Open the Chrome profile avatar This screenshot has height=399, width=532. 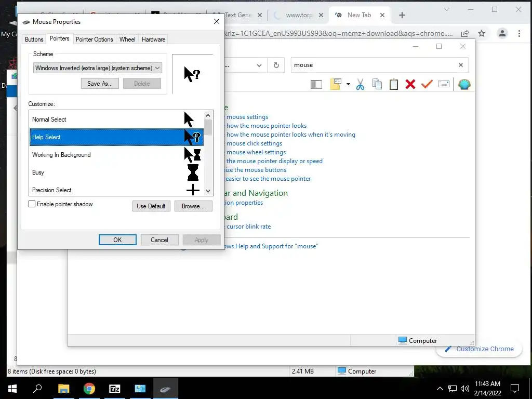502,33
